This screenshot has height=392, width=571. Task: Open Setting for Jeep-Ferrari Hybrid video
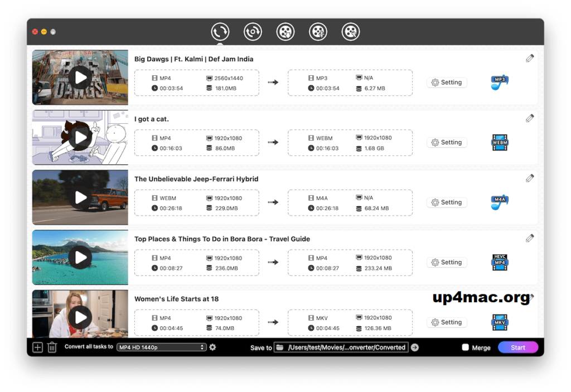[447, 202]
